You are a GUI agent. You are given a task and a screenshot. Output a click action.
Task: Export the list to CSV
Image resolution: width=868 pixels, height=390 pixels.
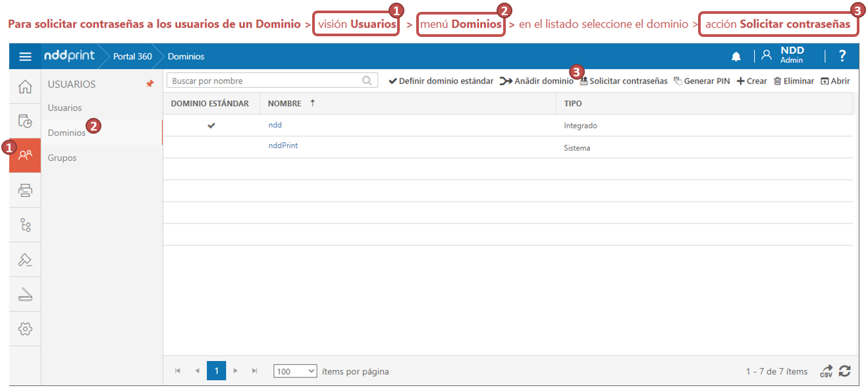click(826, 372)
